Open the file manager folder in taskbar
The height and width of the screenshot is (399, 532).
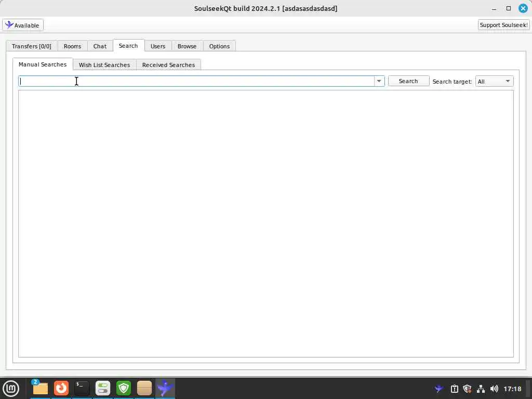pyautogui.click(x=40, y=389)
